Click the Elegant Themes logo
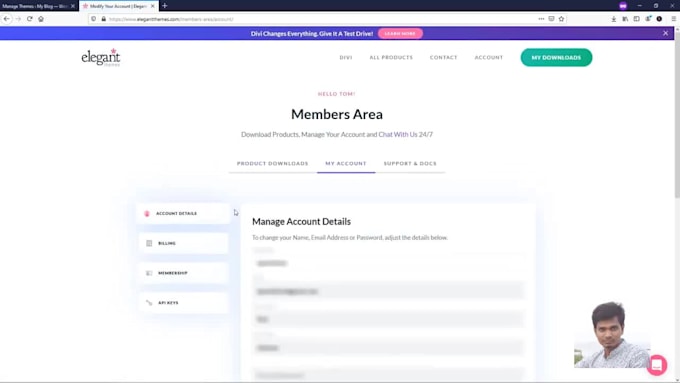 pos(101,57)
